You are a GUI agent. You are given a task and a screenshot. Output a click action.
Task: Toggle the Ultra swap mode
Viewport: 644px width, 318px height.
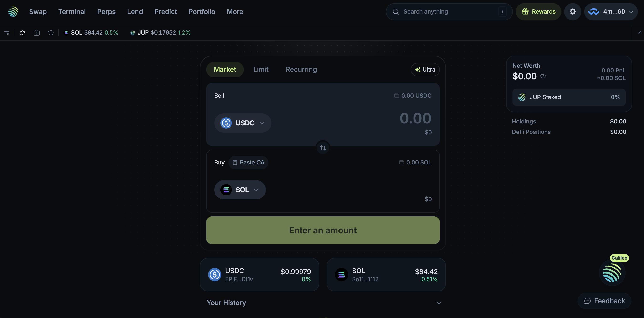(425, 70)
